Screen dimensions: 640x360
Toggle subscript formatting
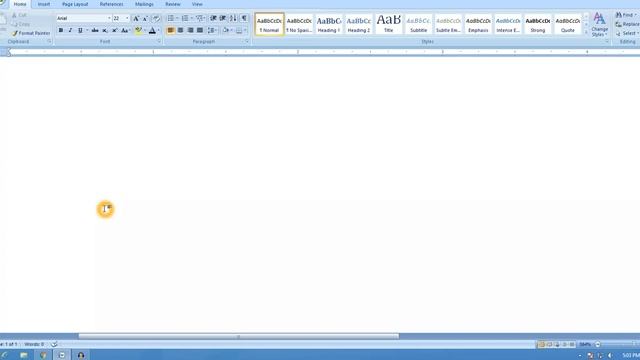tap(104, 30)
